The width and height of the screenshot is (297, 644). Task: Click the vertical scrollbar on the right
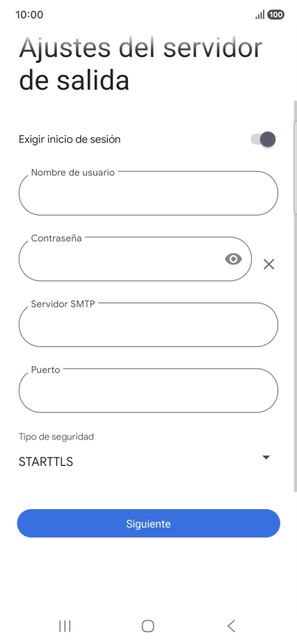click(295, 296)
